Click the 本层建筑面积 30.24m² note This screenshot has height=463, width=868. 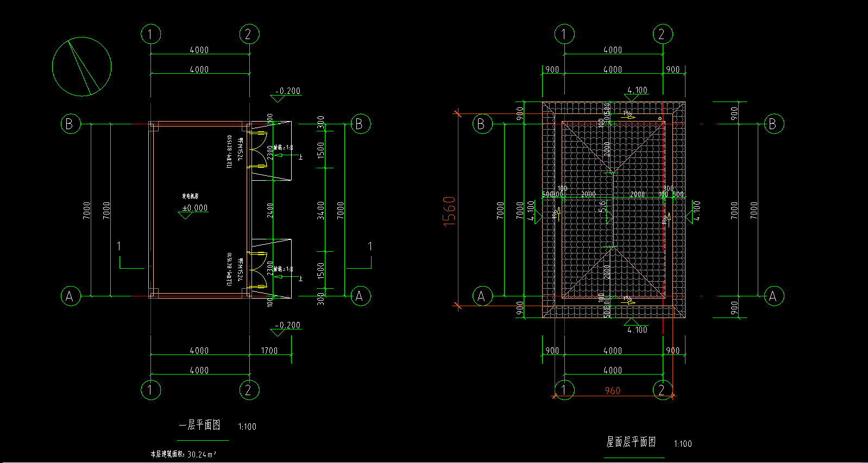[x=183, y=454]
